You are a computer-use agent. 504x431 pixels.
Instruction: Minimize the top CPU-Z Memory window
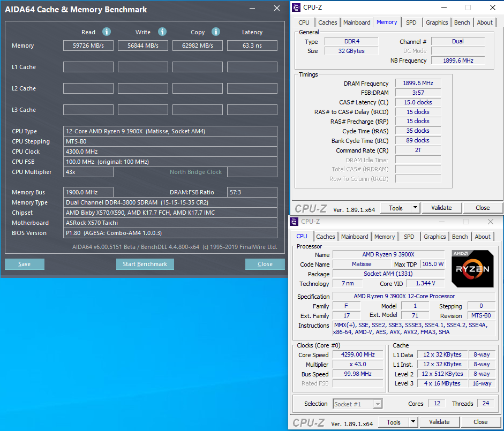(443, 7)
